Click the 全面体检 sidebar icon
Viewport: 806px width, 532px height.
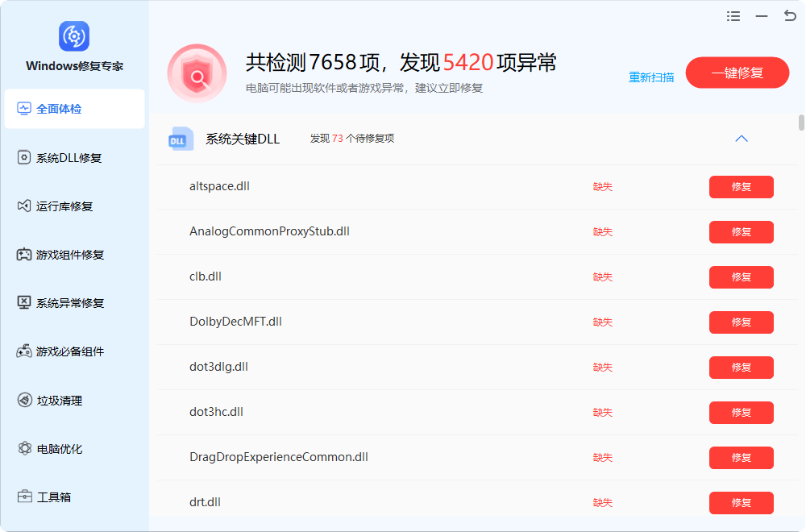[x=24, y=109]
